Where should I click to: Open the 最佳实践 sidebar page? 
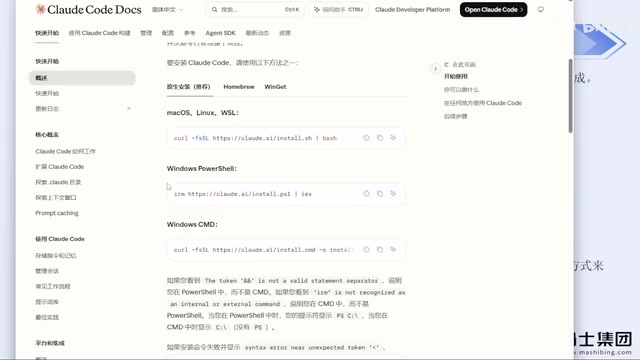tap(47, 317)
